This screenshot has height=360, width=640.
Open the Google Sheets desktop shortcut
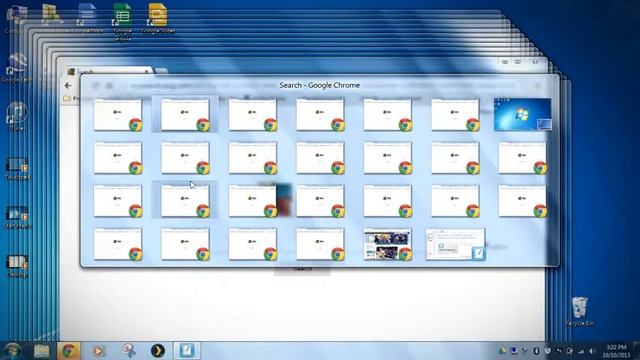(x=122, y=21)
